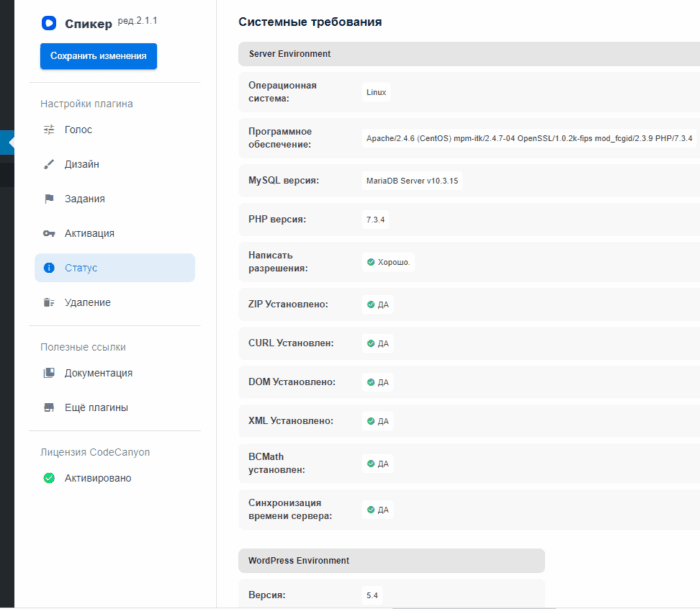Open the Голос settings tab
This screenshot has width=700, height=609.
click(x=78, y=130)
